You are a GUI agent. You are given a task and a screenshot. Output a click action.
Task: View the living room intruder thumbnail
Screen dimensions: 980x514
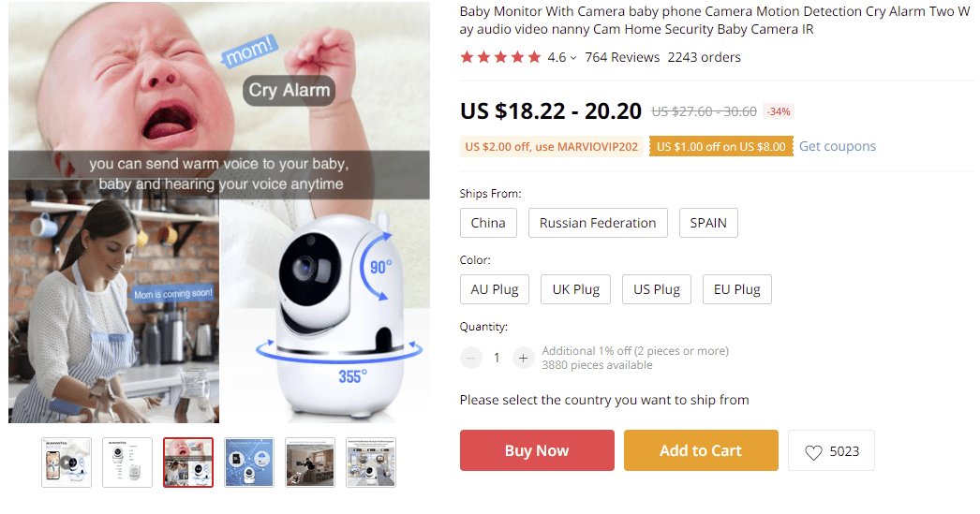[310, 463]
